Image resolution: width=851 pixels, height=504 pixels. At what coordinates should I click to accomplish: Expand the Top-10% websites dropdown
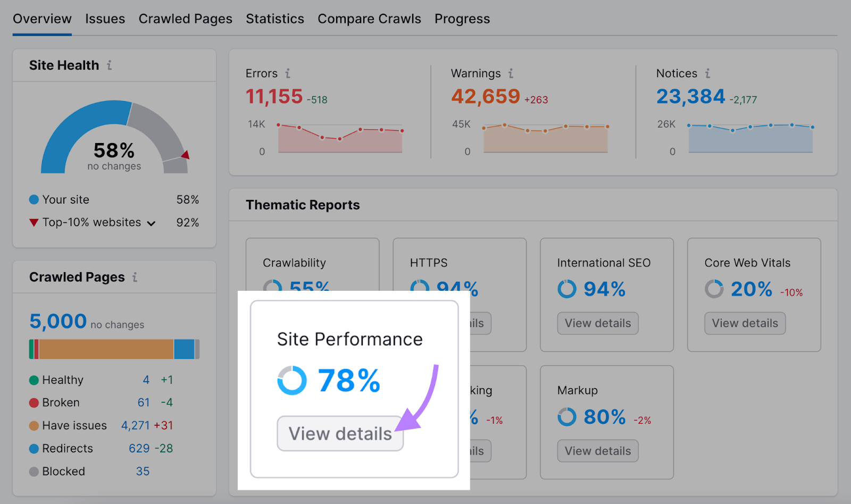151,223
